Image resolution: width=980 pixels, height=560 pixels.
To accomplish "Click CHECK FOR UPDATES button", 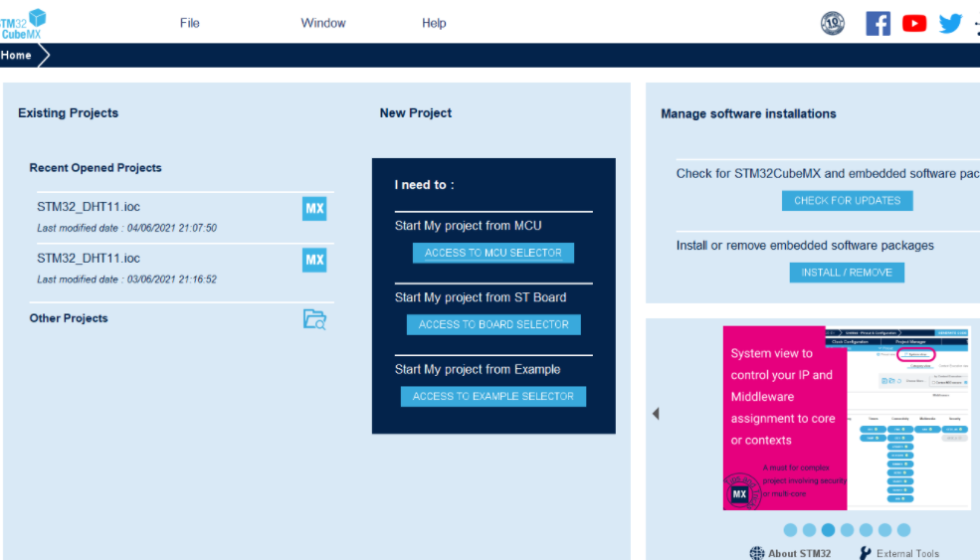I will tap(848, 201).
